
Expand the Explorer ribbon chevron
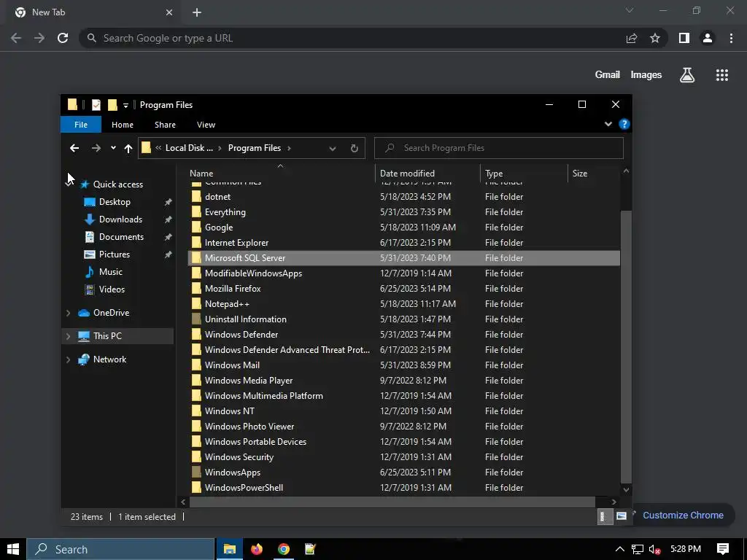click(608, 124)
